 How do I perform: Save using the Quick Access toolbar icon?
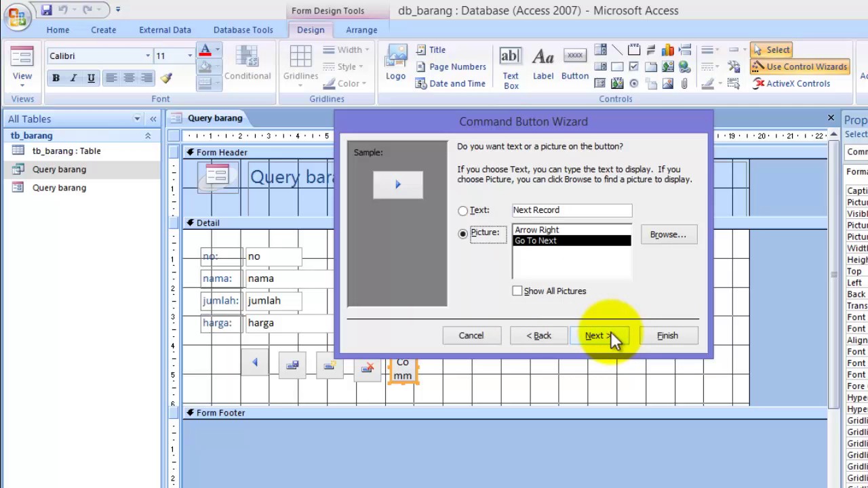(46, 10)
